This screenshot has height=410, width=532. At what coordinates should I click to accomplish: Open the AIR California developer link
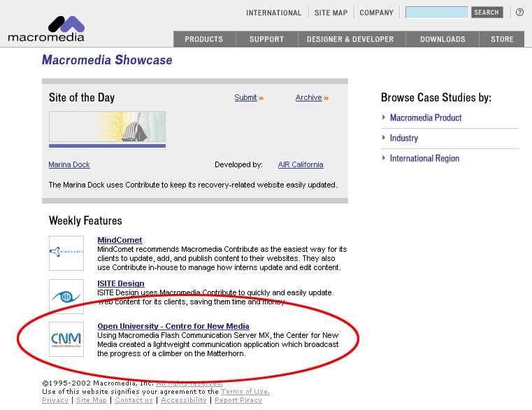tap(301, 165)
